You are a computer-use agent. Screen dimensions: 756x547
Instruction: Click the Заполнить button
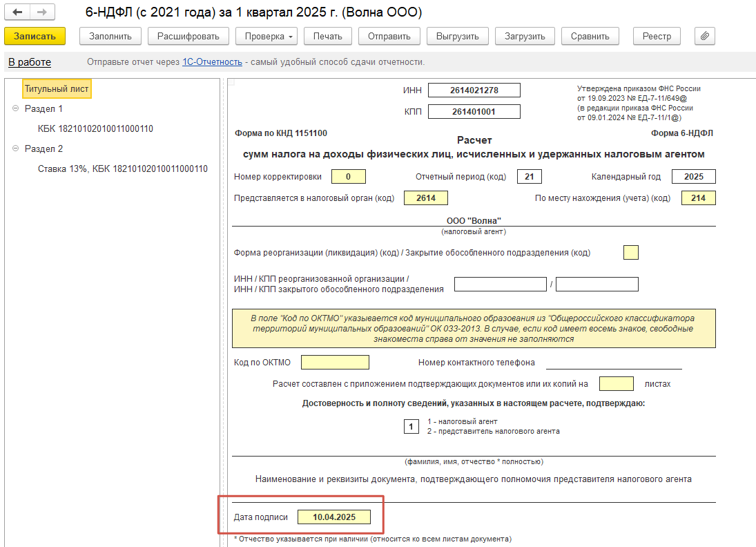[110, 36]
